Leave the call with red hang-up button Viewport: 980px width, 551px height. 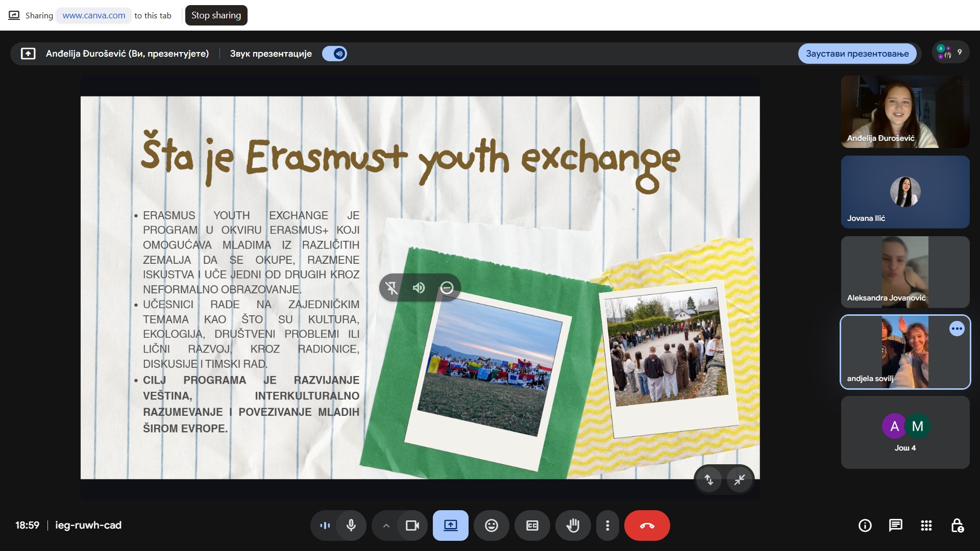pyautogui.click(x=647, y=525)
